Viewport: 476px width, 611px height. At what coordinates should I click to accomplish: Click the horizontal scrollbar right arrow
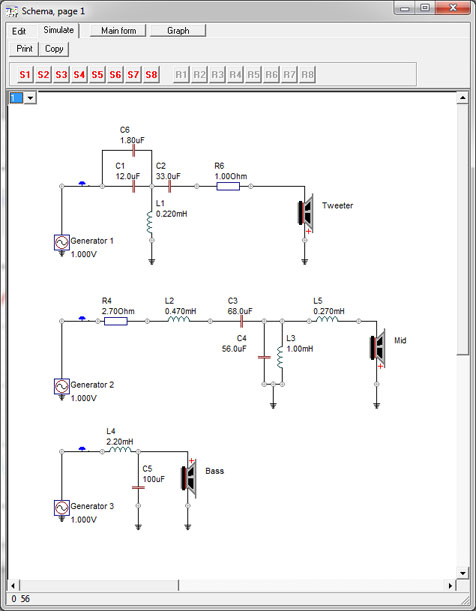coord(451,585)
